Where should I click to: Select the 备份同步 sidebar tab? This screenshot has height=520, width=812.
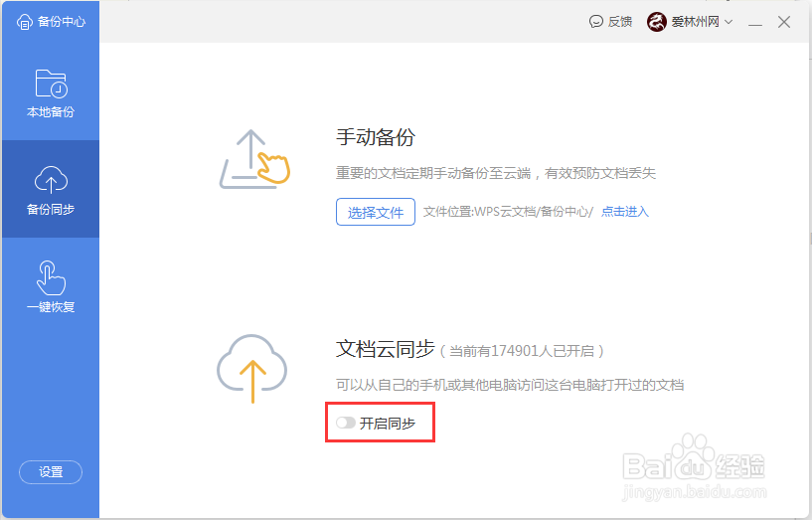point(51,189)
